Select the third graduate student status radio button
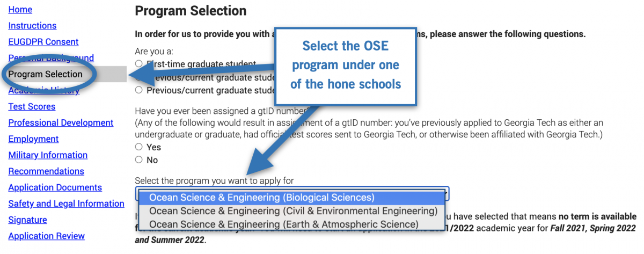 pos(139,90)
